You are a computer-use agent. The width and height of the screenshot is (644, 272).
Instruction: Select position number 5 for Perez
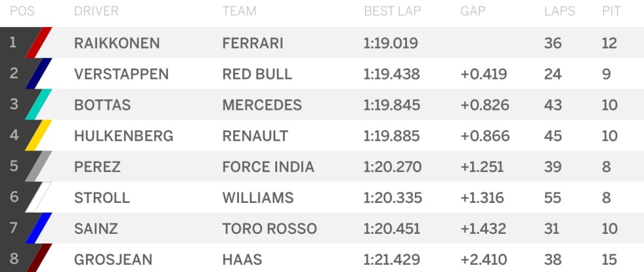tap(14, 166)
